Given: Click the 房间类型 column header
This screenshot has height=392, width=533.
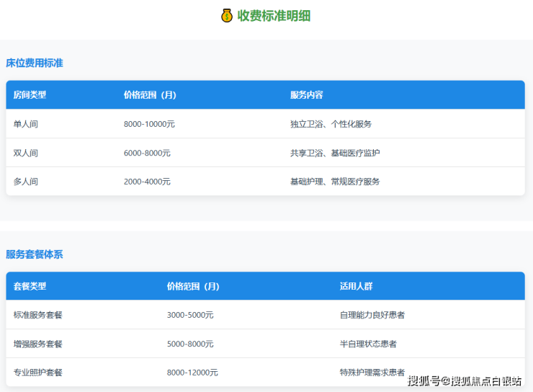Looking at the screenshot, I should 30,95.
